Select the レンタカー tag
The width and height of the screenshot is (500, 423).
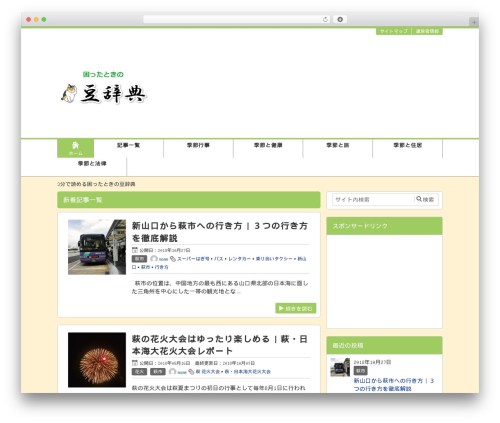[x=239, y=259]
